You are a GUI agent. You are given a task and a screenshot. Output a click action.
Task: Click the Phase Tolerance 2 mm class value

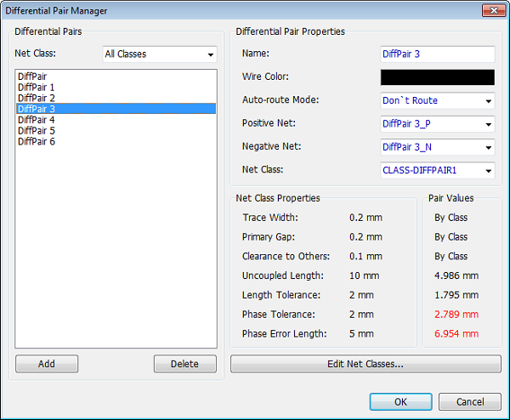tap(361, 315)
